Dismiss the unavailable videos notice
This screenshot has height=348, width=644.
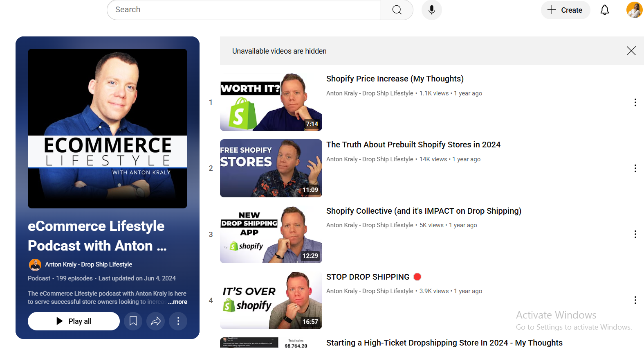point(631,51)
